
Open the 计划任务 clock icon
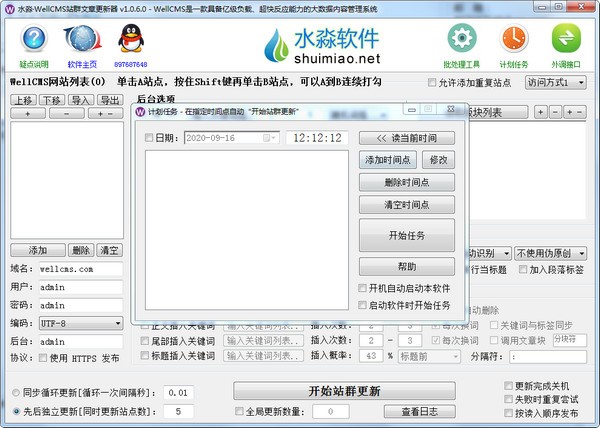(514, 42)
